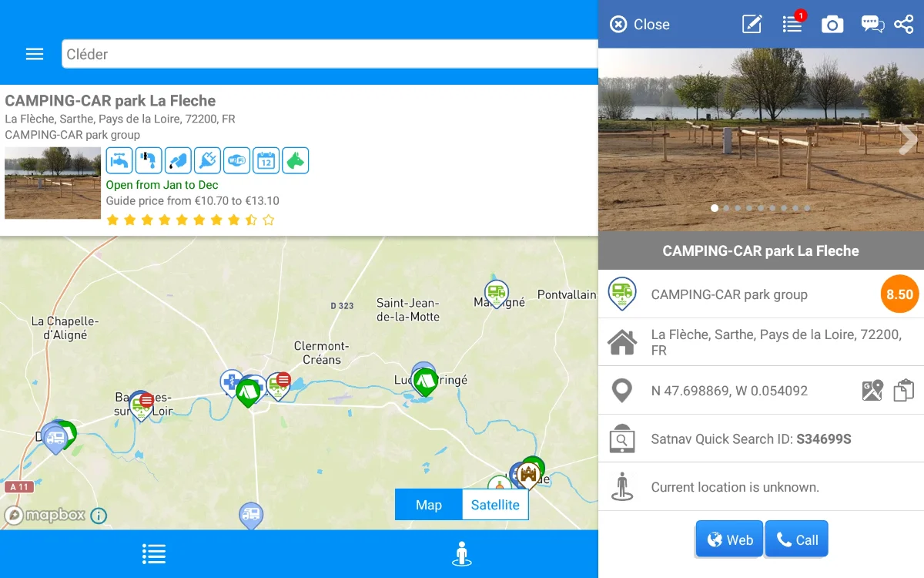Select the motorhome marker near Mayigné
924x578 pixels.
click(x=497, y=294)
